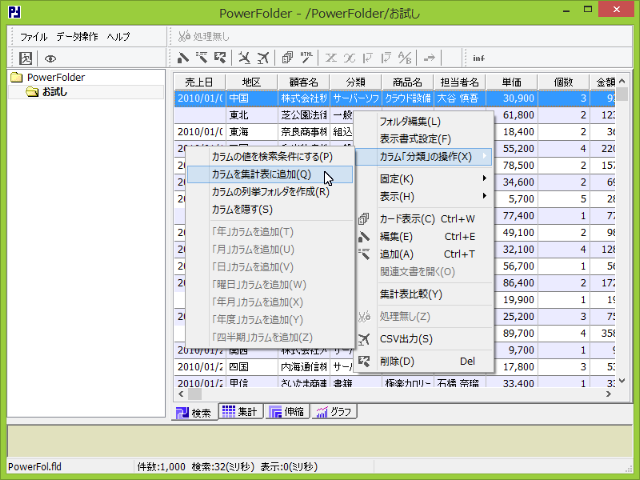Click the greyed A/B icon in toolbar

[404, 58]
